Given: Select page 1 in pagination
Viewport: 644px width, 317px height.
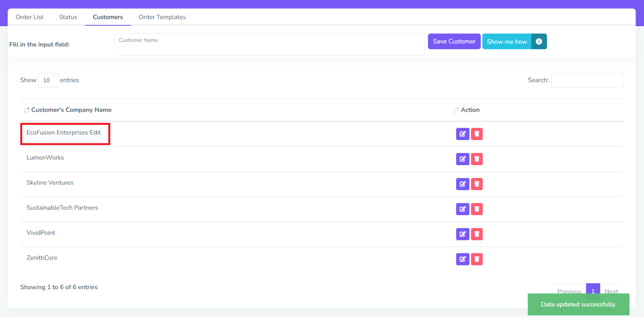Looking at the screenshot, I should pos(592,289).
